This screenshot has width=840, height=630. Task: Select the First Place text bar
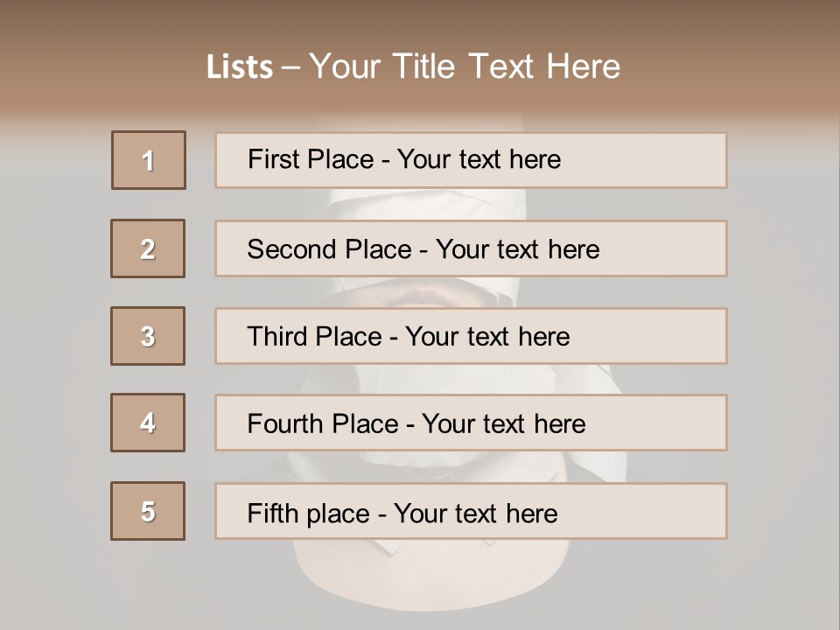coord(471,160)
